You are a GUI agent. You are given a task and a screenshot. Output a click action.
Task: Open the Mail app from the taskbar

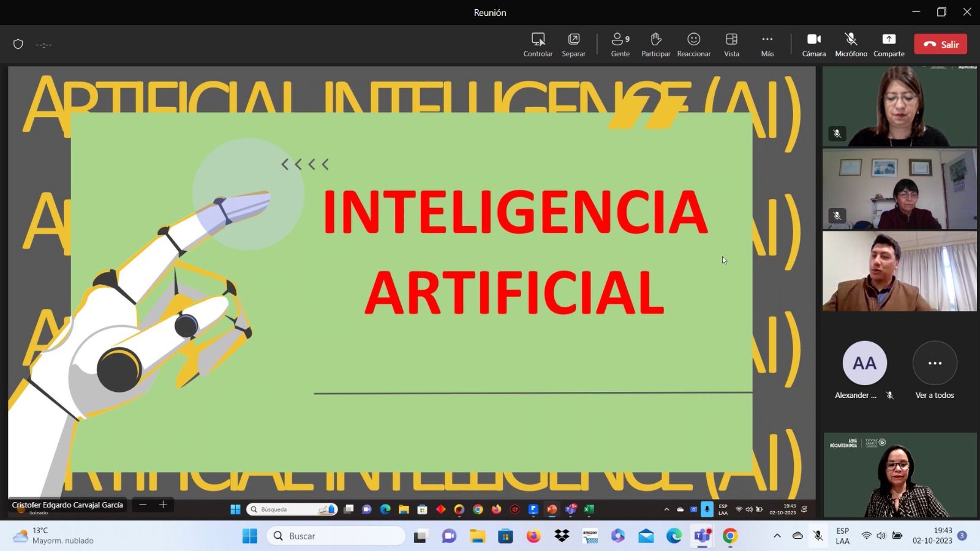(x=646, y=536)
